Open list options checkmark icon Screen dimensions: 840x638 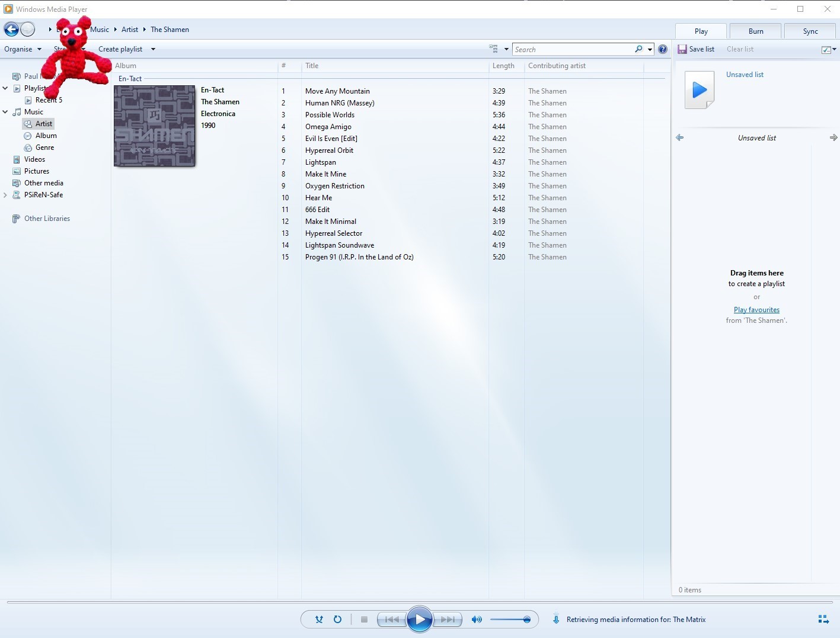coord(826,50)
